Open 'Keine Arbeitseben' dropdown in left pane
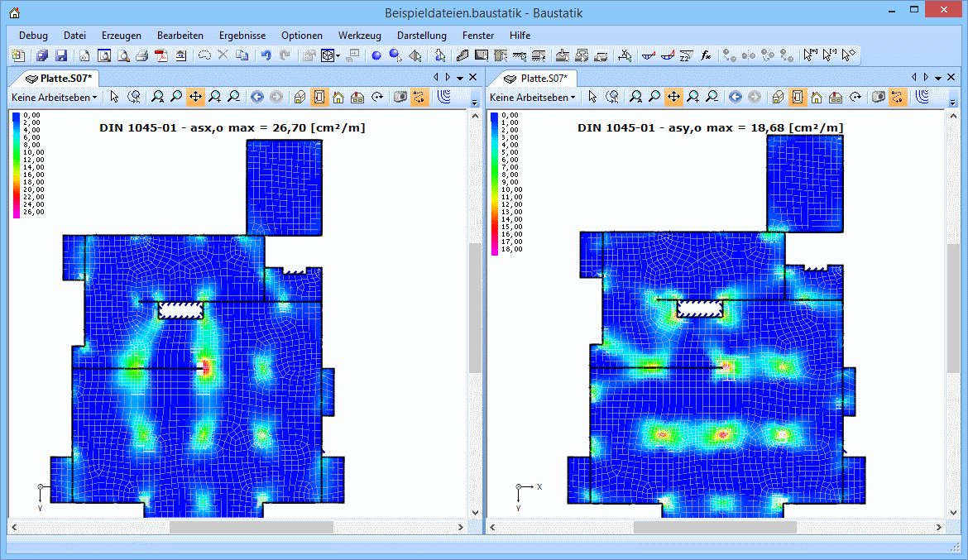The image size is (968, 560). pos(54,97)
